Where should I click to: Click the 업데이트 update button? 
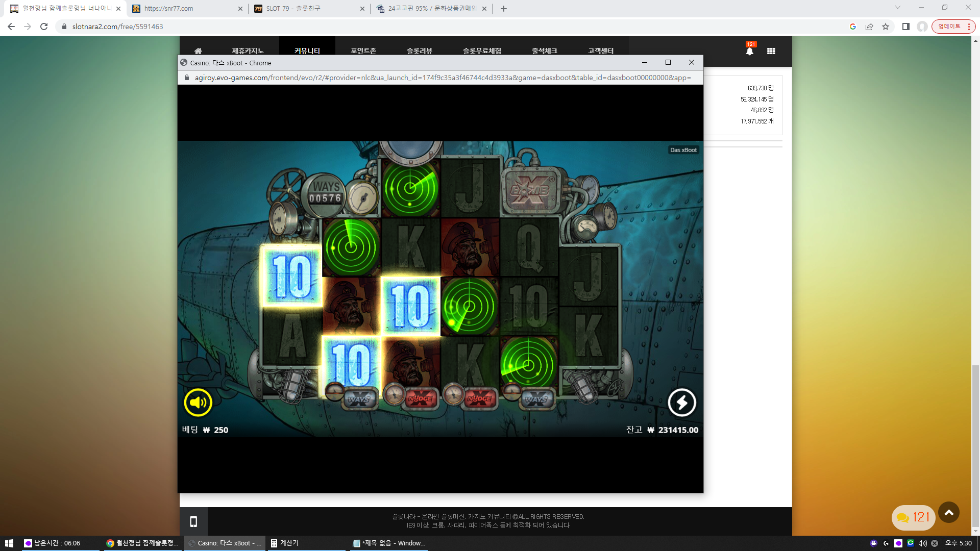click(x=949, y=27)
